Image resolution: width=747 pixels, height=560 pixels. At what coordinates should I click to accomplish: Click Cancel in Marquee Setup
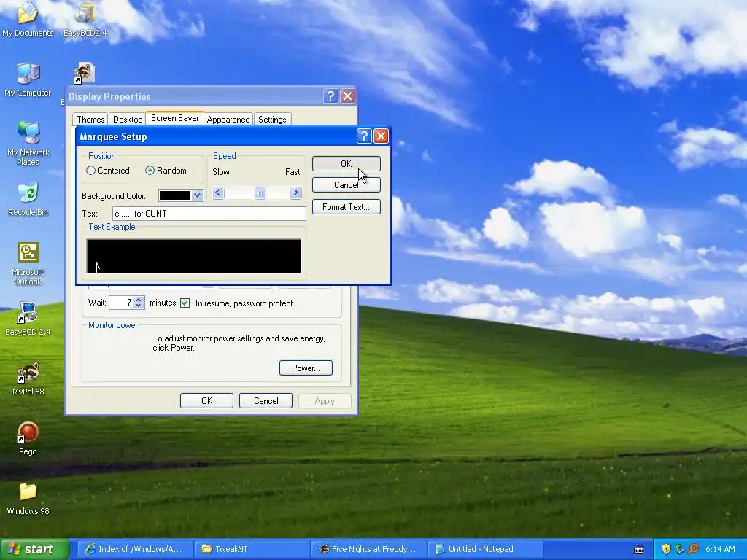(347, 184)
